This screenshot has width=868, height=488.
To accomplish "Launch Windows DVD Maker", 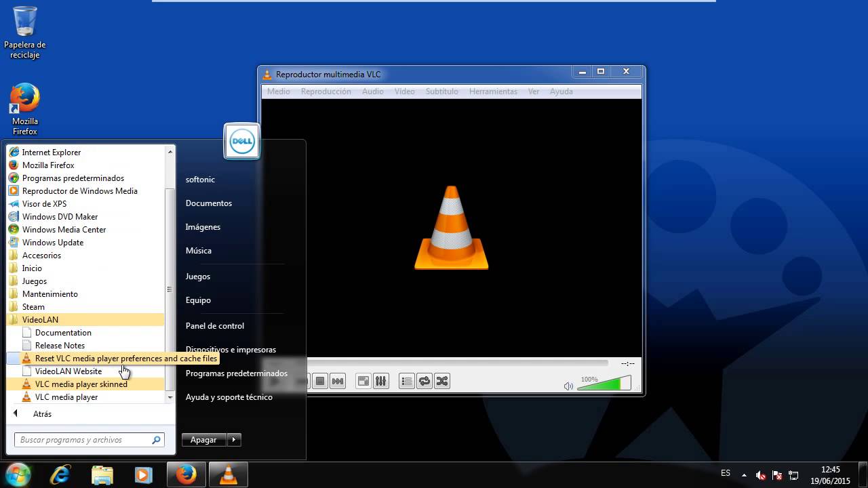I will click(x=85, y=217).
